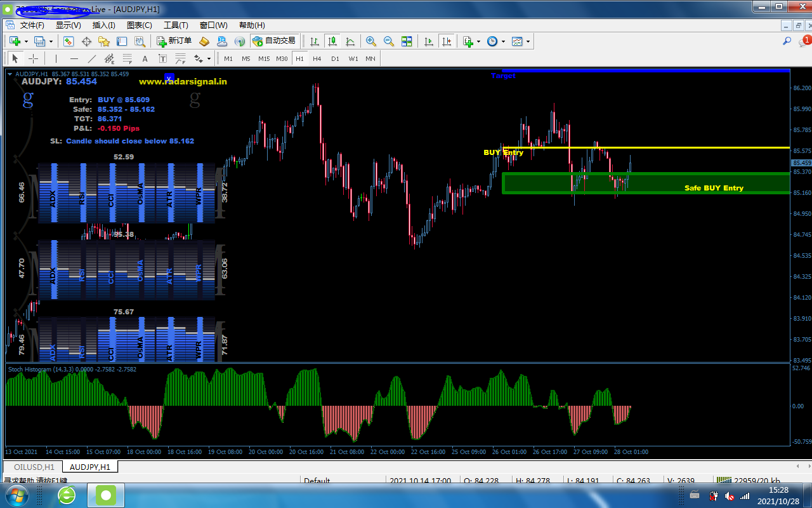Select the trendline tool
Image resolution: width=812 pixels, height=508 pixels.
pyautogui.click(x=91, y=58)
